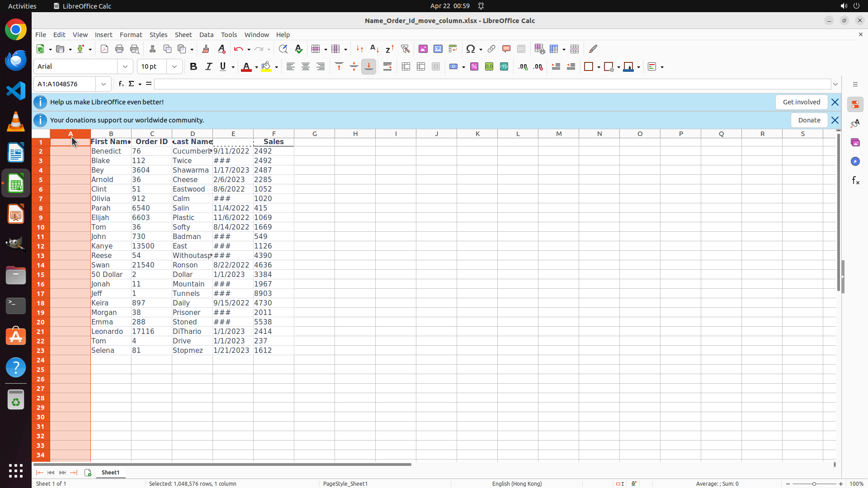This screenshot has width=868, height=488.
Task: Toggle Wrap Text option
Action: 387,67
